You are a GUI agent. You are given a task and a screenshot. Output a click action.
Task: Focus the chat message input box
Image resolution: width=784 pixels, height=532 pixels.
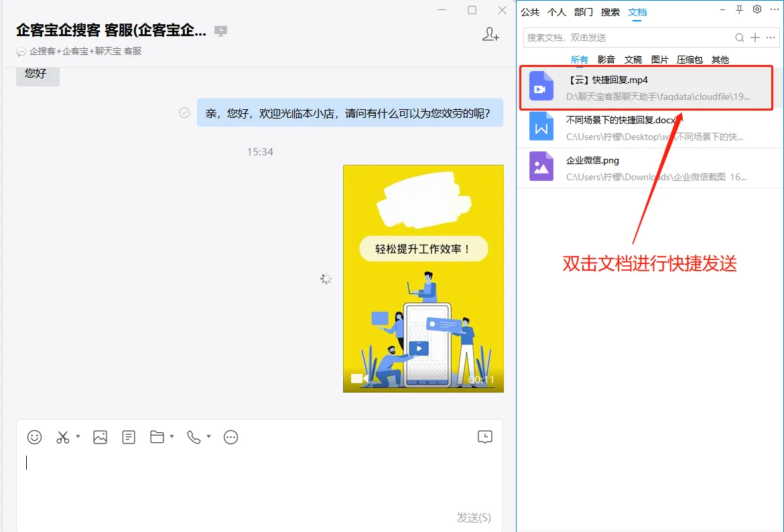[x=259, y=480]
